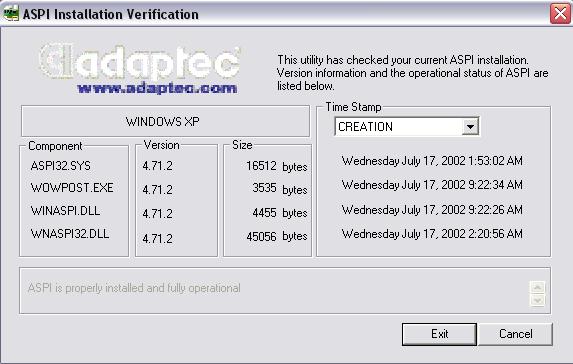Click the 'This utility has checked' description text
573x364 pixels.
[x=413, y=73]
